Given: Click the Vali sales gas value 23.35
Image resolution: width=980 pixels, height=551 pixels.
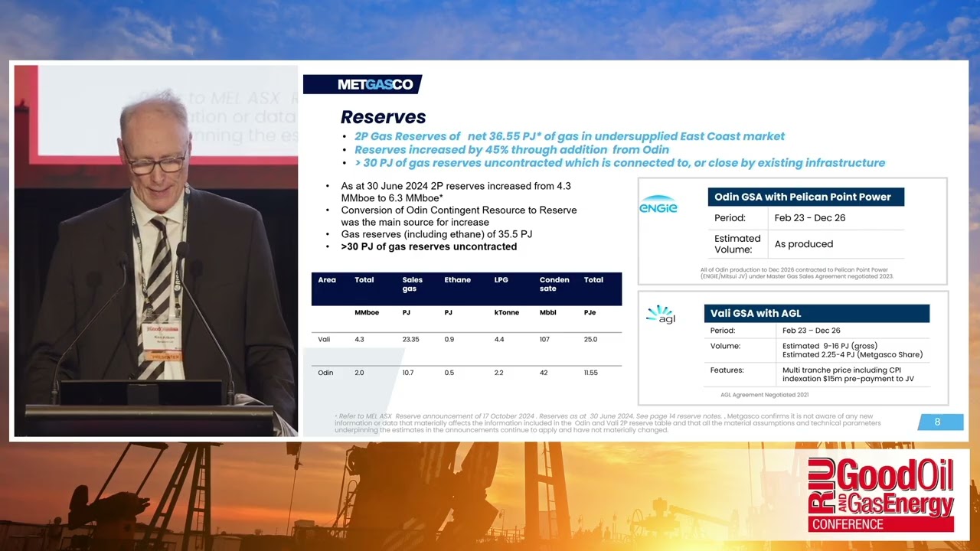Looking at the screenshot, I should point(411,339).
